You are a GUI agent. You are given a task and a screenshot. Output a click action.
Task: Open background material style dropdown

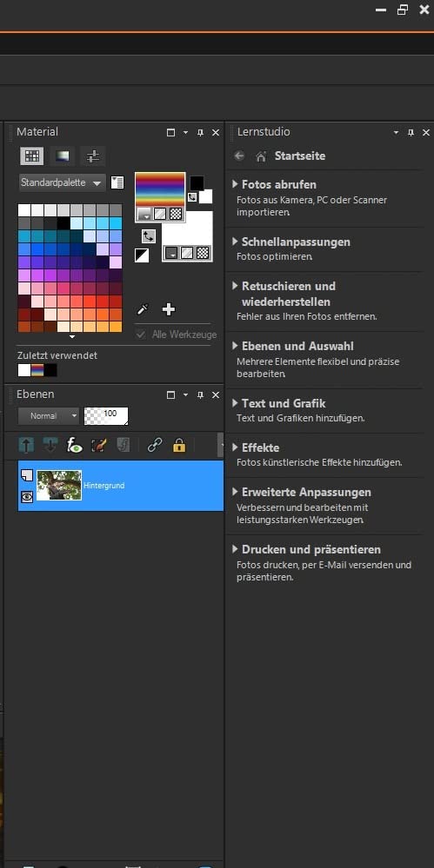pos(172,253)
